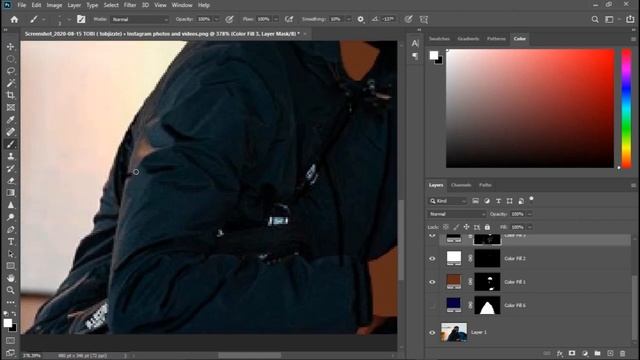Toggle visibility of Color Fill 1 layer
Viewport: 640px width, 360px height.
point(432,282)
